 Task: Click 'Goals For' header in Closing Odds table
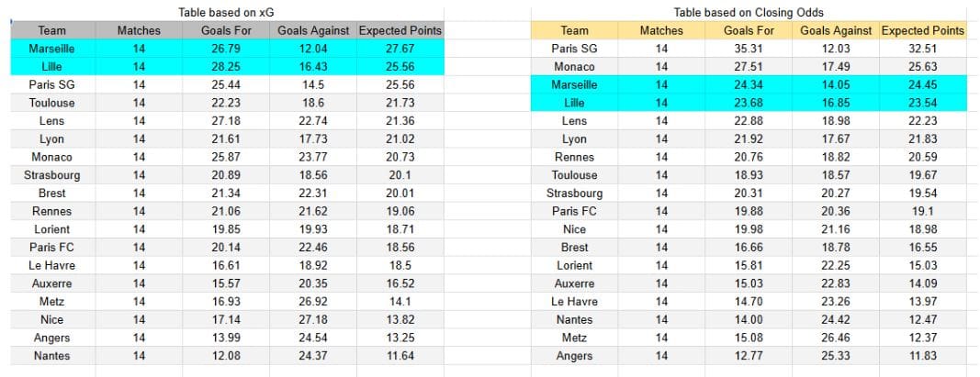(749, 30)
